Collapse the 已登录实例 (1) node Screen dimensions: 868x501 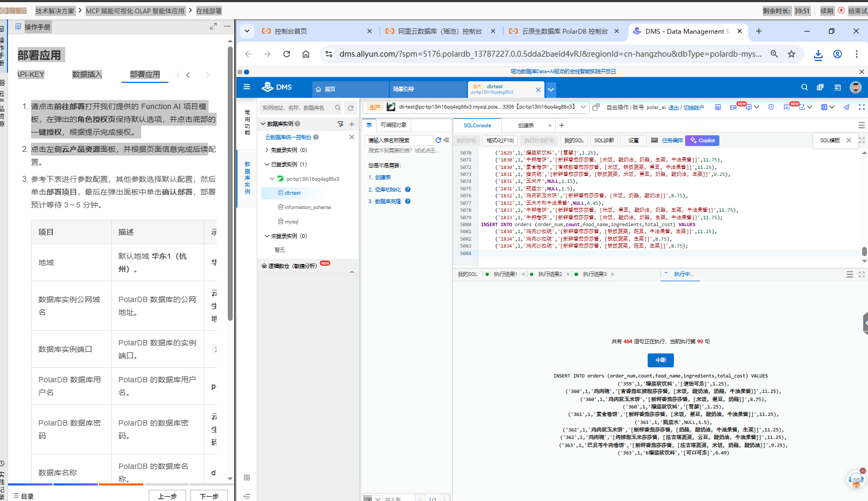267,165
